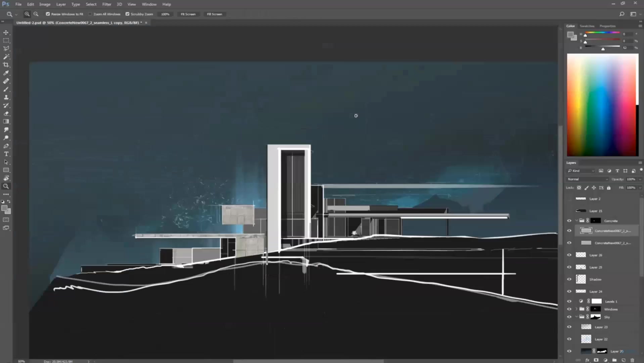This screenshot has height=363, width=644.
Task: Create a new layer group
Action: [614, 360]
